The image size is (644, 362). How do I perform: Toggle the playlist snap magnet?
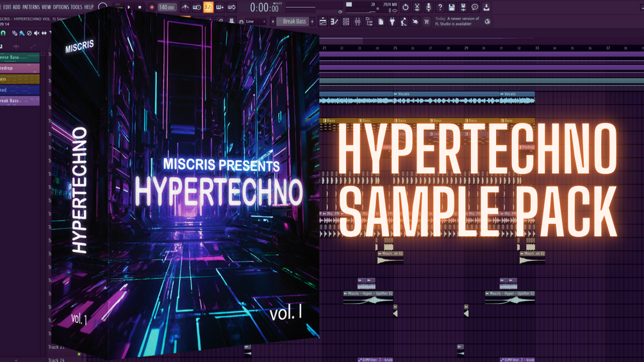(x=3, y=33)
